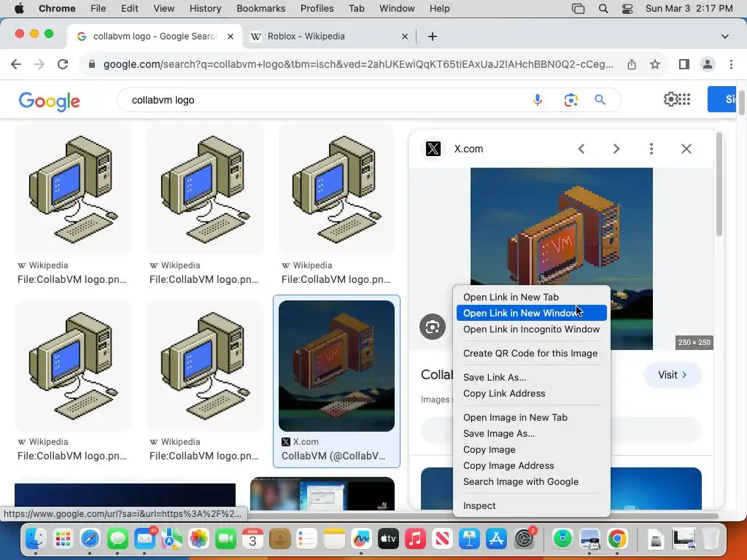Open Safari from the Dock
This screenshot has width=747, height=560.
(90, 539)
